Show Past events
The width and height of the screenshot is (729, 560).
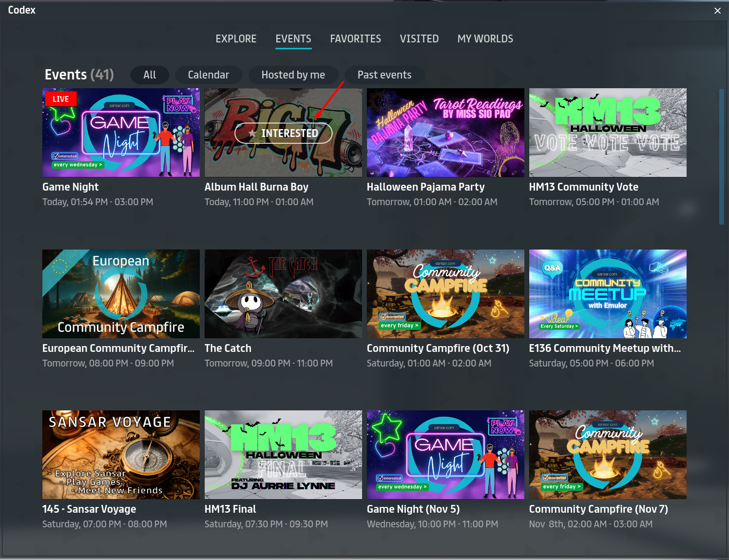click(384, 75)
